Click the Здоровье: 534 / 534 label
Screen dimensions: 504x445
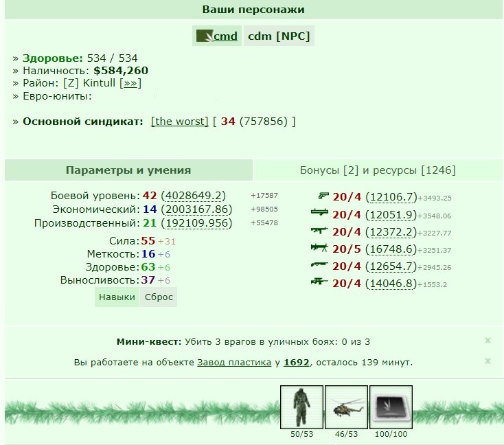tap(80, 58)
